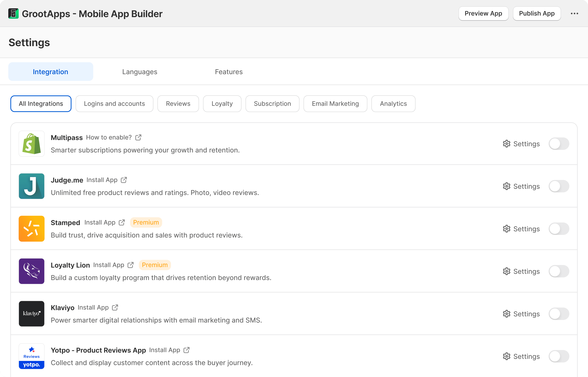Viewport: 588px width, 377px height.
Task: Turn on the Loyalty Lion toggle
Action: [559, 271]
